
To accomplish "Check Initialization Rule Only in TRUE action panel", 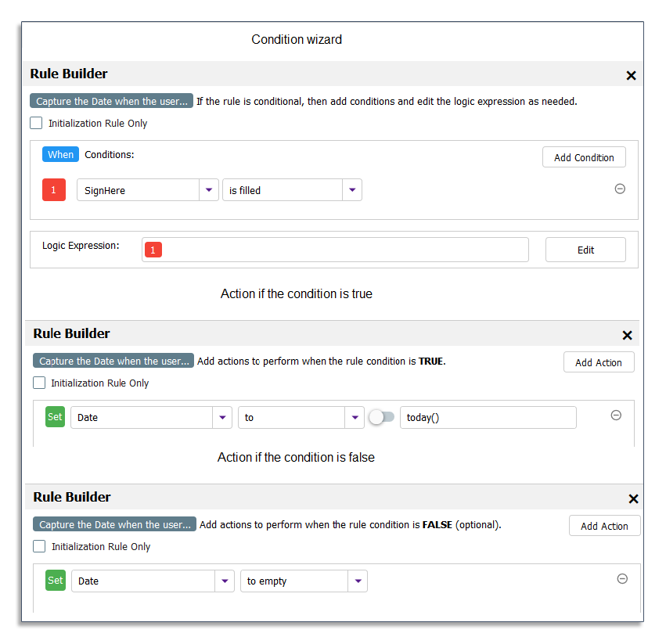I will coord(39,383).
